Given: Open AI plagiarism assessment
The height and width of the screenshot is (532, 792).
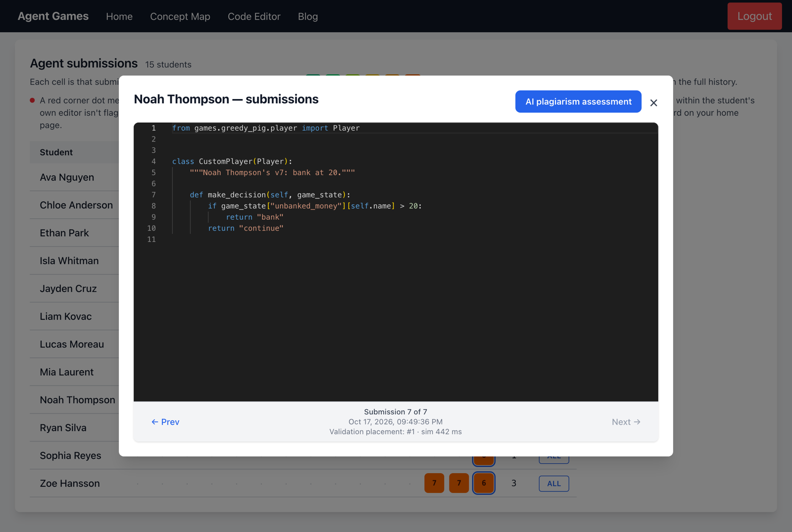Looking at the screenshot, I should coord(578,101).
